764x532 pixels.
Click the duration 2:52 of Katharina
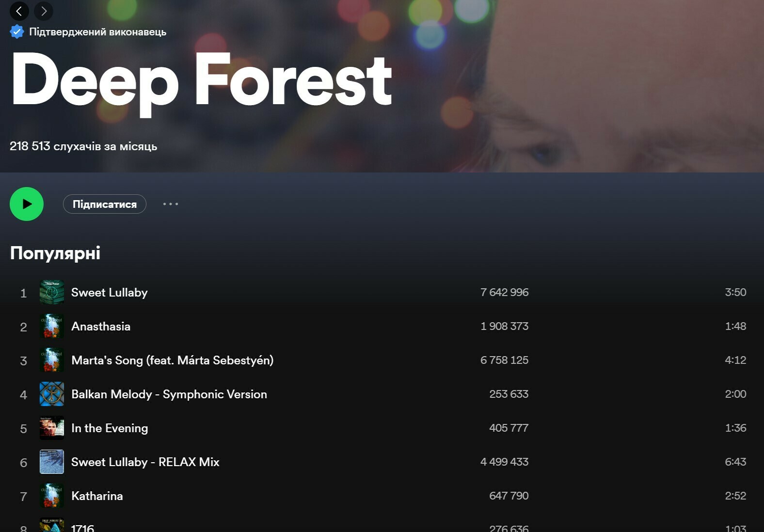(x=735, y=496)
